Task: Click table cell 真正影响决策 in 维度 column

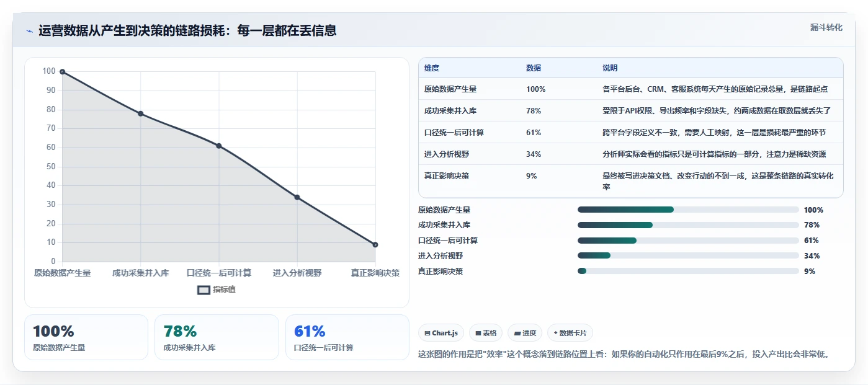Action: (x=447, y=176)
